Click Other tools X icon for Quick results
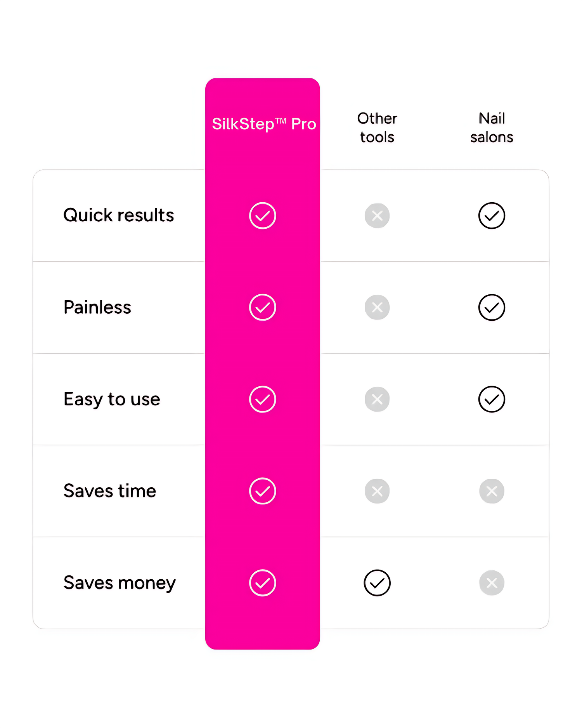The height and width of the screenshot is (728, 582). [x=377, y=215]
